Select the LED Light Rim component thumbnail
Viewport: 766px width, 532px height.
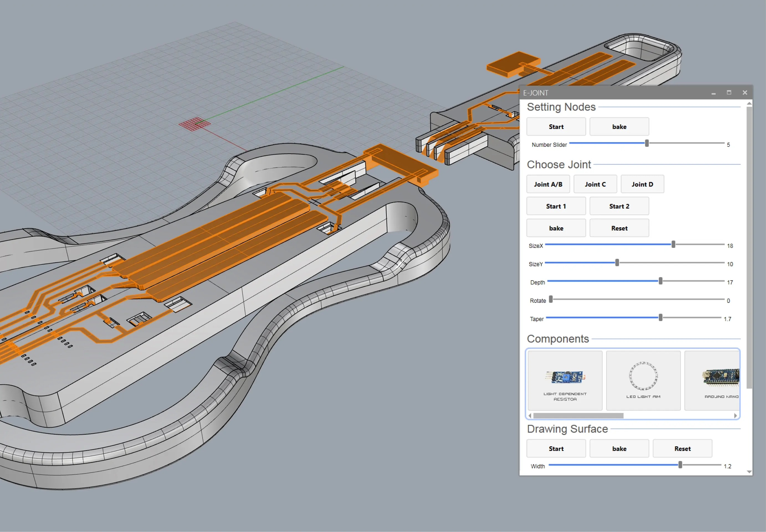point(643,380)
